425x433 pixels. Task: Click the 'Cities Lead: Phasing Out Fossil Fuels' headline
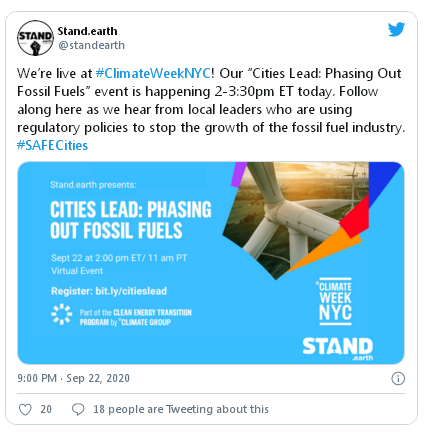(x=131, y=220)
